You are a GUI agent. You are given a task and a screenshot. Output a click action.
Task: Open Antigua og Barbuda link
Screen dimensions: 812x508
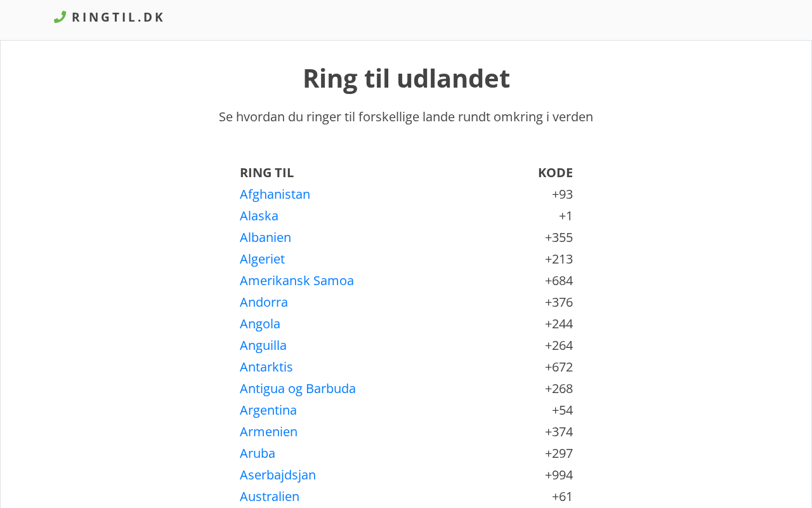coord(298,389)
